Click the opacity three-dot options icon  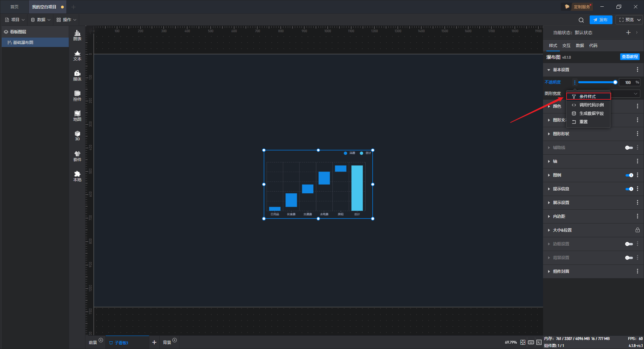coord(575,82)
